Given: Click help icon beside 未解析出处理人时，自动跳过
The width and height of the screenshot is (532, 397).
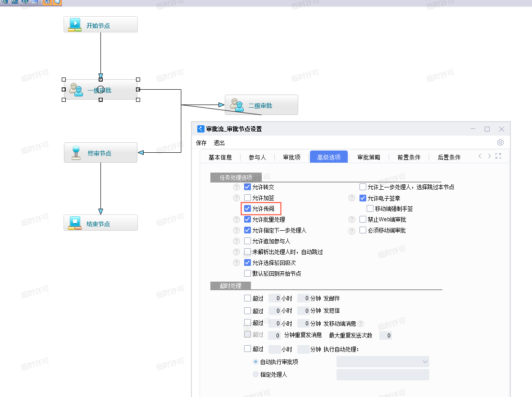Looking at the screenshot, I should [x=236, y=252].
